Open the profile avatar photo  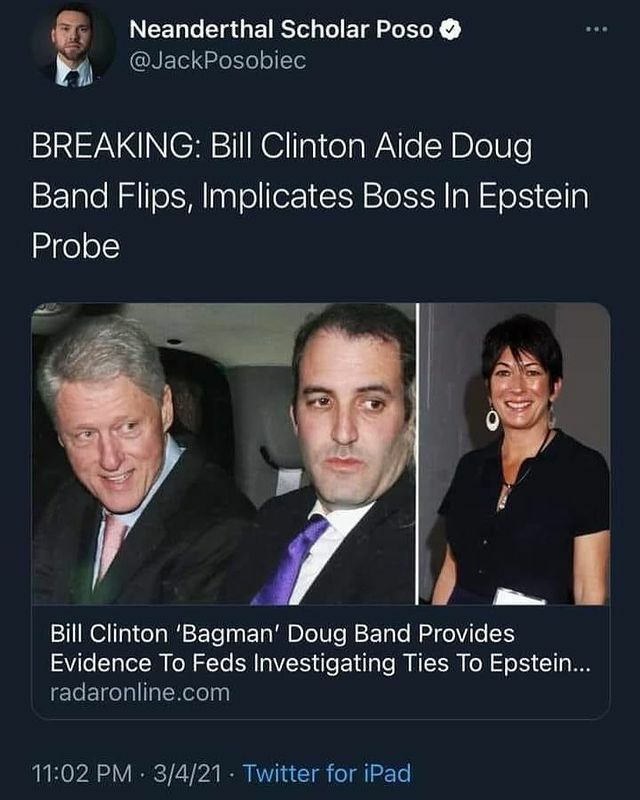coord(73,47)
